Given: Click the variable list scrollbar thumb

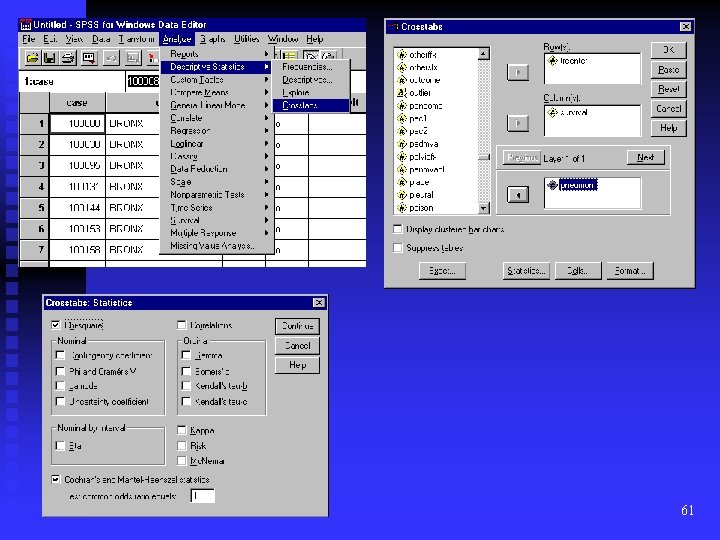Looking at the screenshot, I should click(x=484, y=158).
